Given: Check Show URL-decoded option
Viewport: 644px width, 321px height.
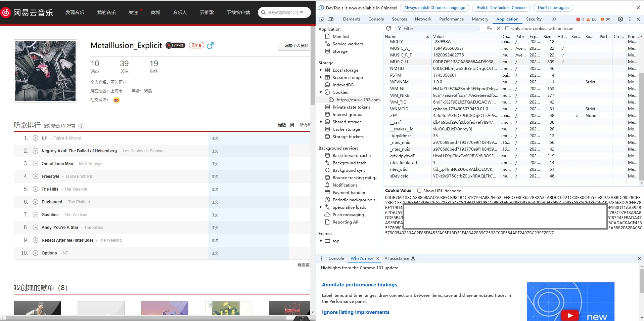Looking at the screenshot, I should click(x=419, y=191).
